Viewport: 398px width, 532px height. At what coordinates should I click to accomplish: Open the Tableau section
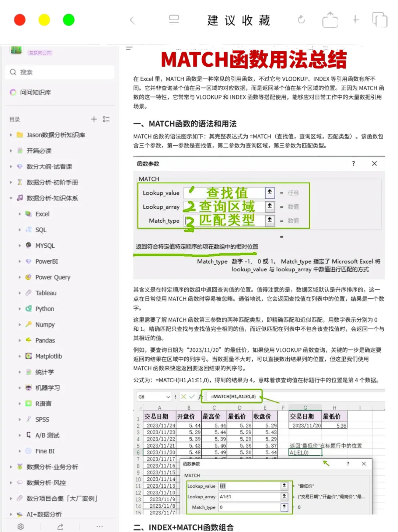(x=46, y=293)
